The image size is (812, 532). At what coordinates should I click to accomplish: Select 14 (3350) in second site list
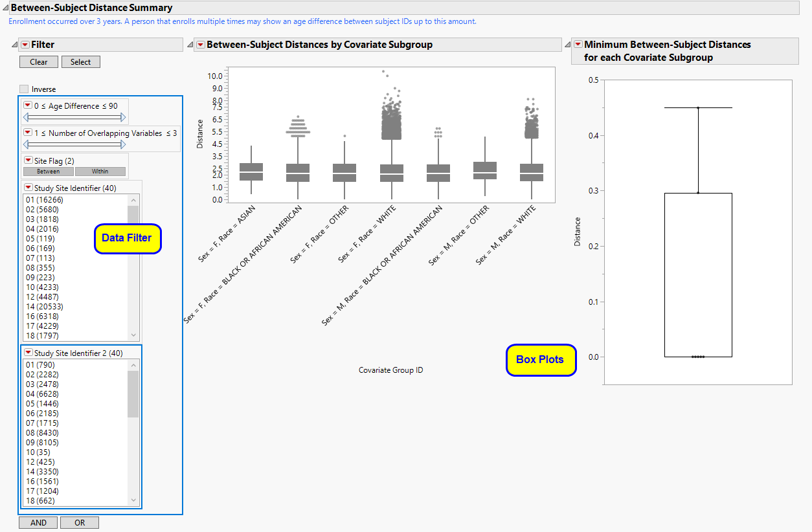42,472
